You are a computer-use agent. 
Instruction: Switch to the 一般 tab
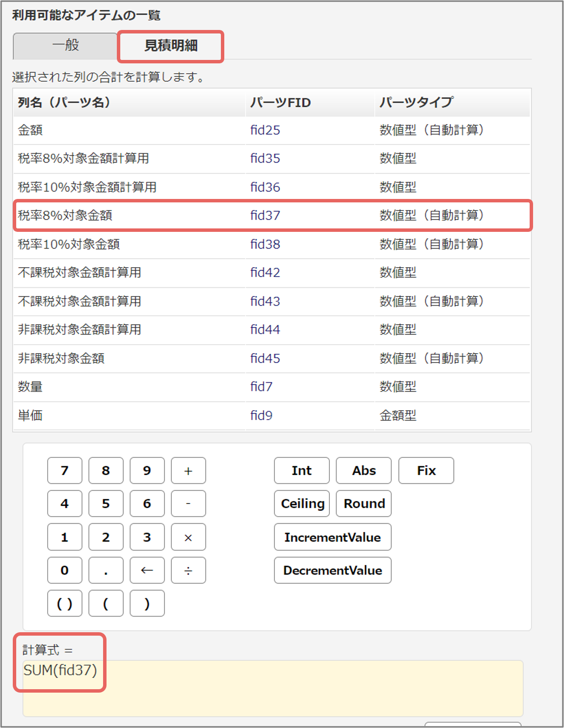tap(65, 46)
